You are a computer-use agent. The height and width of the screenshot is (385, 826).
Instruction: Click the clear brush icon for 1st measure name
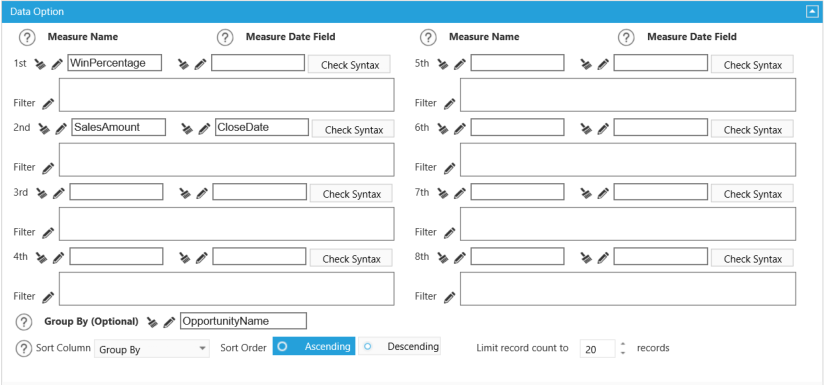click(x=41, y=64)
